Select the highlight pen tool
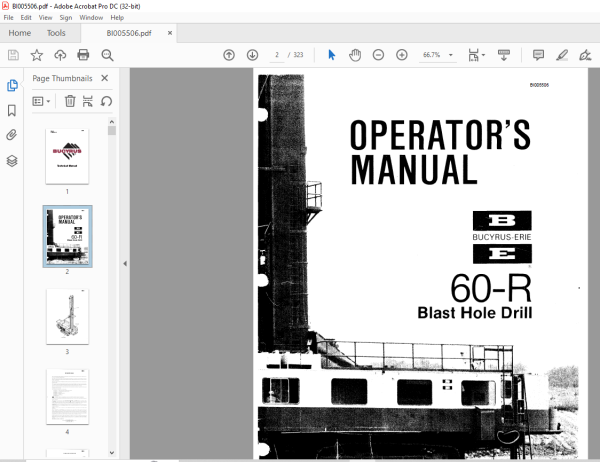The width and height of the screenshot is (600, 462). 562,55
